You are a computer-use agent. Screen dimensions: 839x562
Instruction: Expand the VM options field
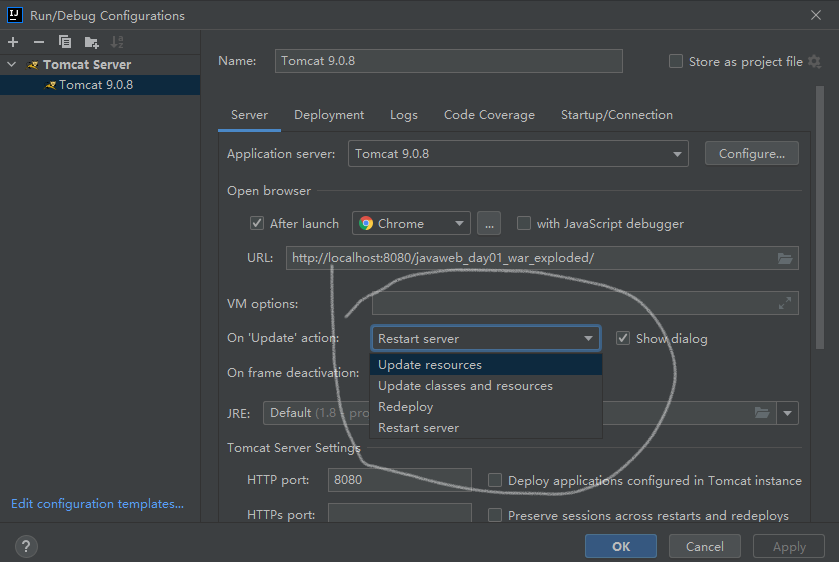click(x=785, y=303)
